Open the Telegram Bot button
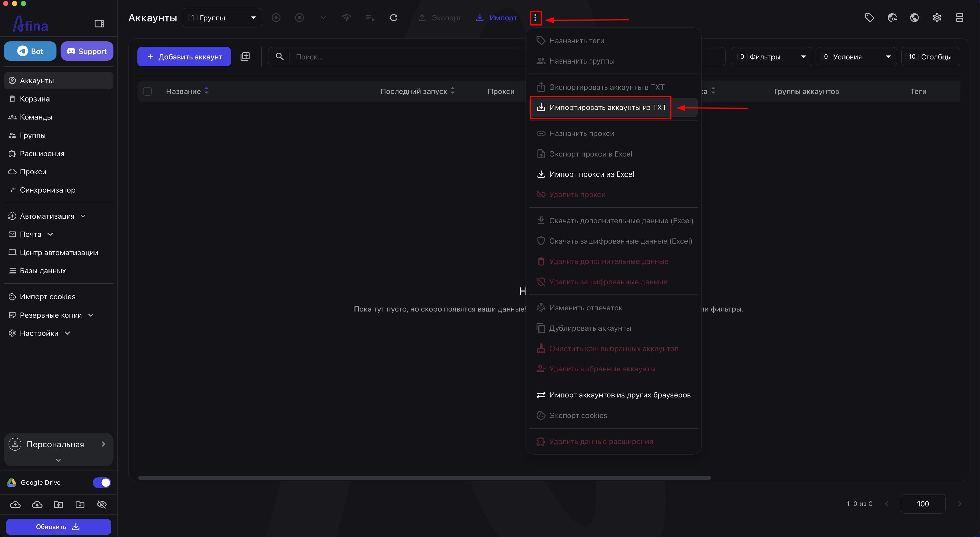This screenshot has width=980, height=537. pos(30,51)
